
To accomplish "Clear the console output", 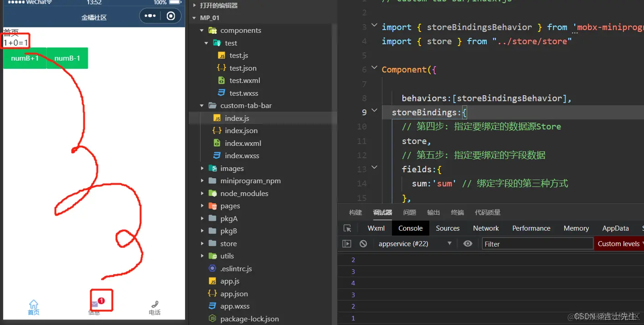I will coord(363,244).
